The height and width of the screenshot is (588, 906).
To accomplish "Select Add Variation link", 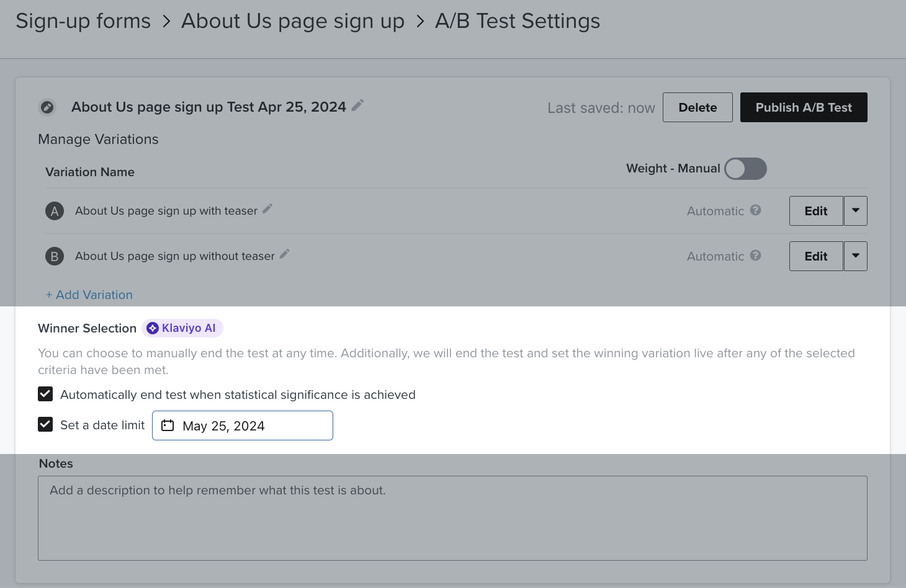I will pyautogui.click(x=89, y=295).
